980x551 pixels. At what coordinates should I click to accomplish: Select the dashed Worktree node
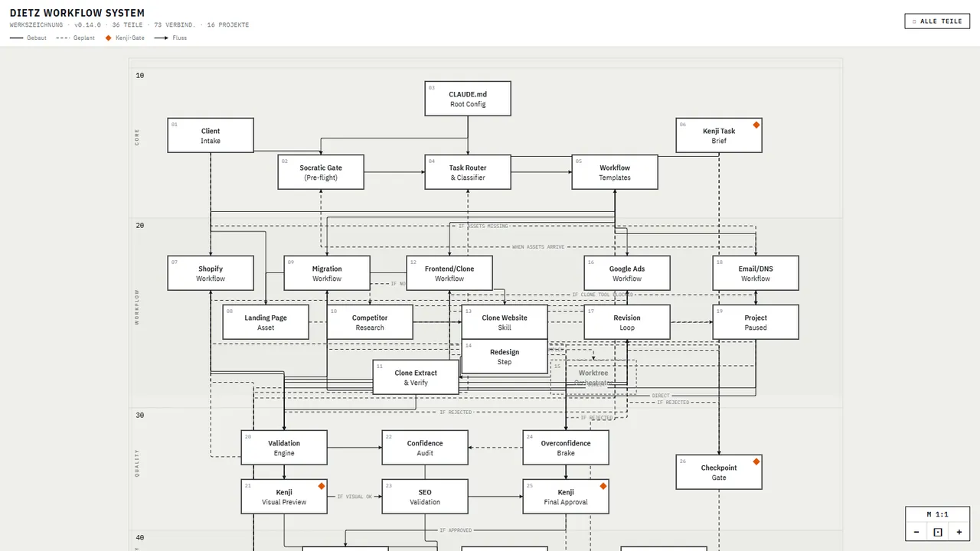[x=593, y=377]
